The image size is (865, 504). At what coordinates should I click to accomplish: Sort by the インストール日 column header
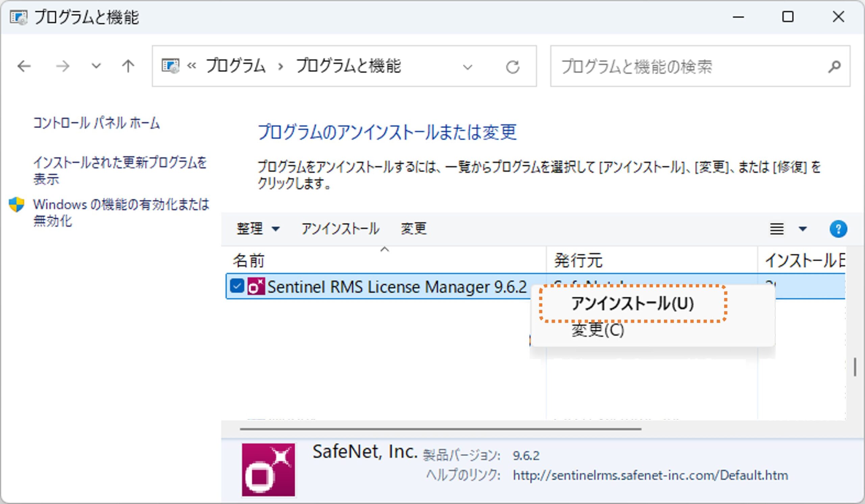click(x=801, y=260)
